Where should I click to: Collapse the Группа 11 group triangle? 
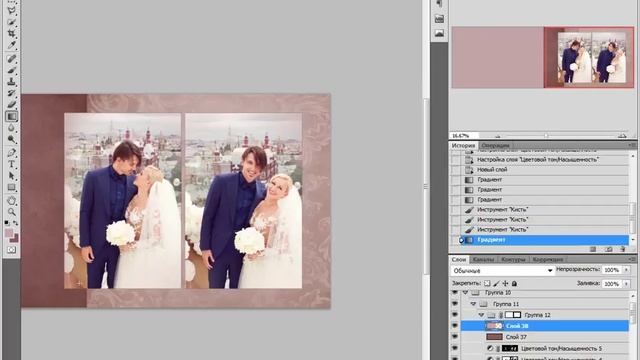click(x=473, y=304)
